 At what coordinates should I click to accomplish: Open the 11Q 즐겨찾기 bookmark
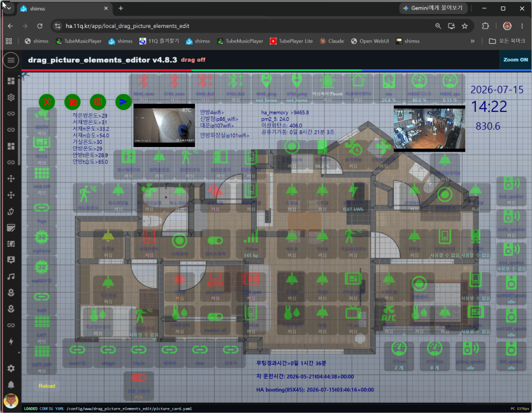[159, 41]
